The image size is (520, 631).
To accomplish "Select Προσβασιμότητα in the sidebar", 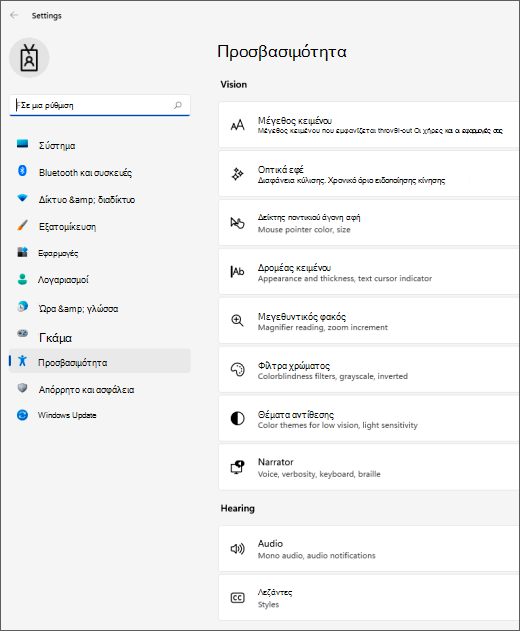I will point(100,361).
